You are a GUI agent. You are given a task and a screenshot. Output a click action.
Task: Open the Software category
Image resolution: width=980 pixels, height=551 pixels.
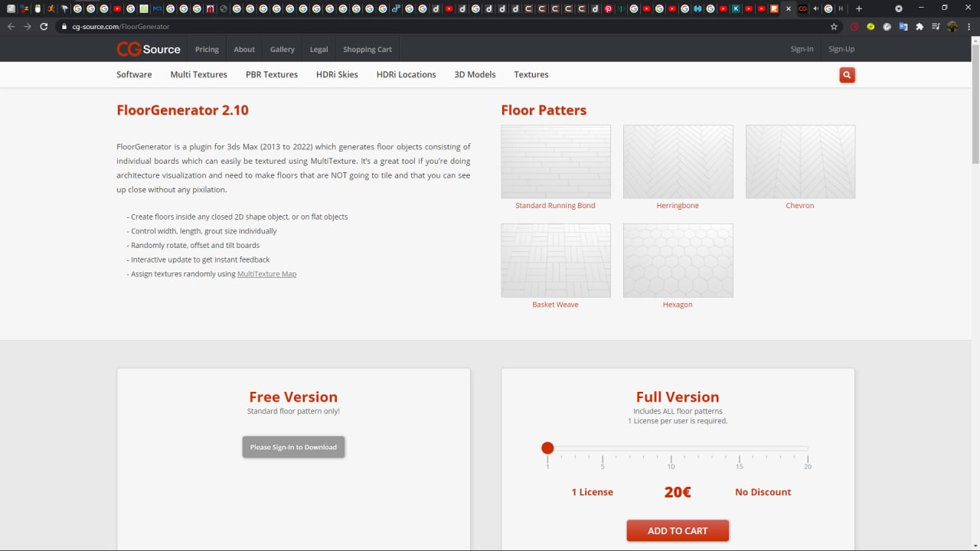click(134, 74)
